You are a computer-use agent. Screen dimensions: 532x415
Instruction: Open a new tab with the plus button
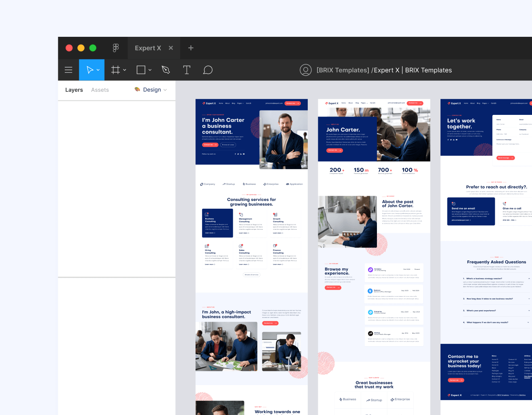tap(190, 48)
